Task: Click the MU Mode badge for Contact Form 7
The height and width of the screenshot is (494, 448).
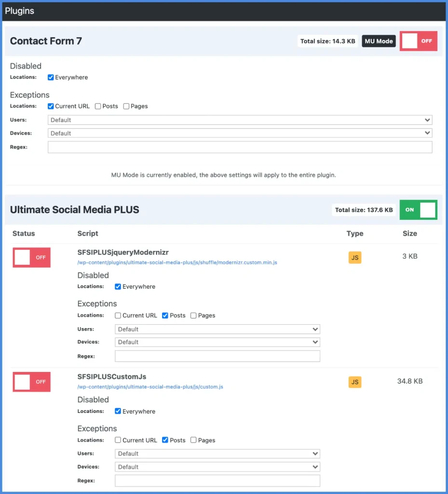Action: tap(379, 41)
